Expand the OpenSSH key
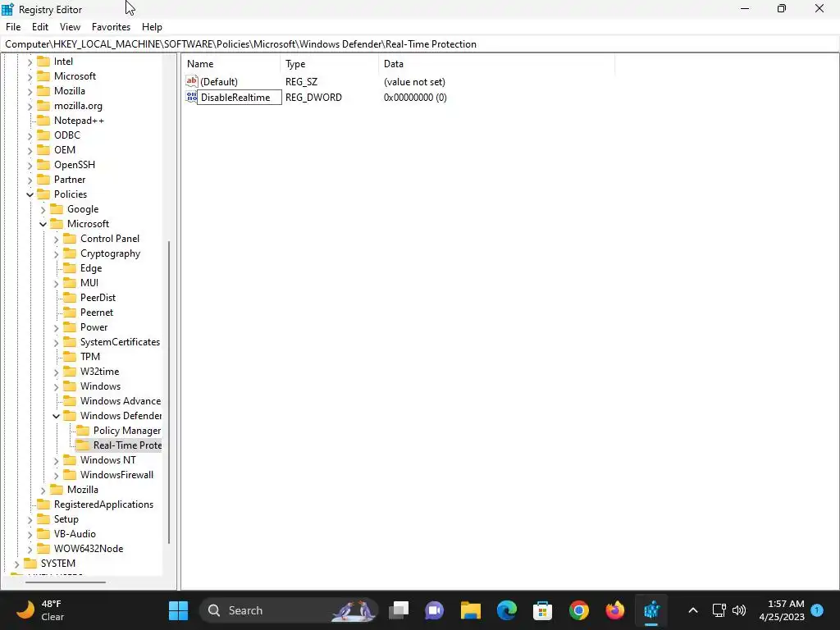This screenshot has height=630, width=840. coord(30,166)
